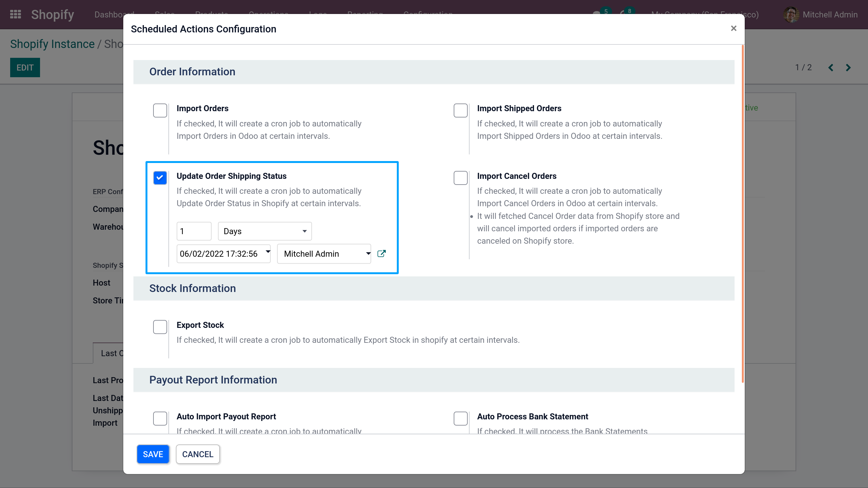Image resolution: width=868 pixels, height=488 pixels.
Task: Click Payout Report Information section header
Action: [x=434, y=380]
